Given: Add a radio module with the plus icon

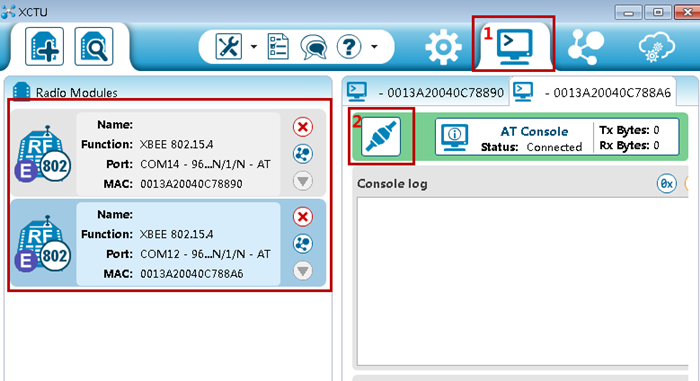Looking at the screenshot, I should (44, 46).
